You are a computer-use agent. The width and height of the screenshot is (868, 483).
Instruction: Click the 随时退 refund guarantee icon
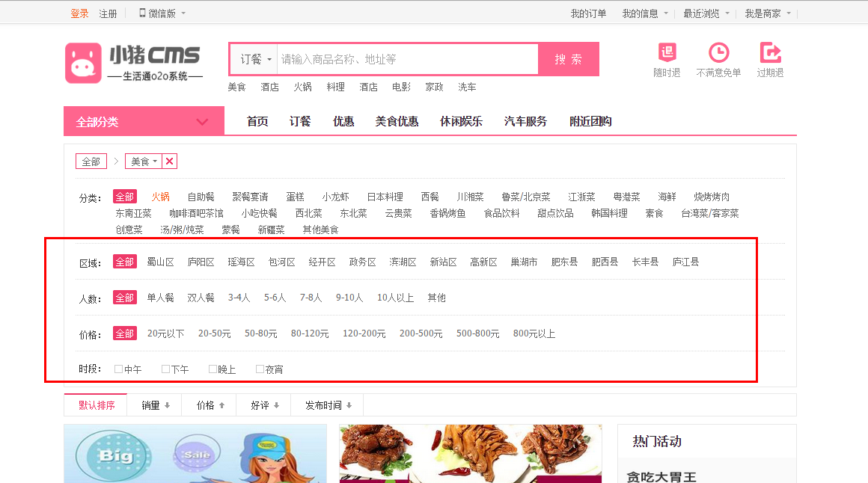[x=666, y=54]
